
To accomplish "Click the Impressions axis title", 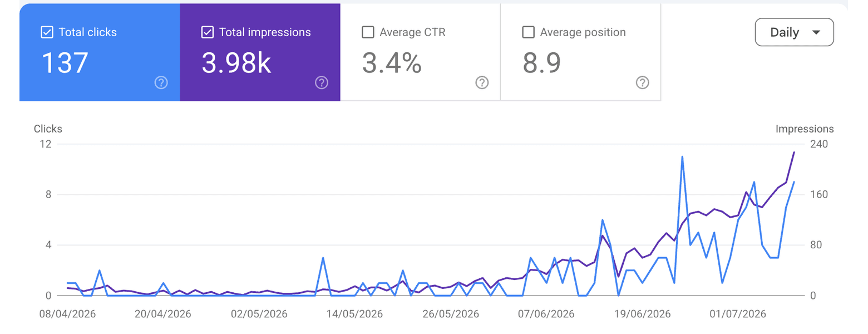I will pos(805,129).
